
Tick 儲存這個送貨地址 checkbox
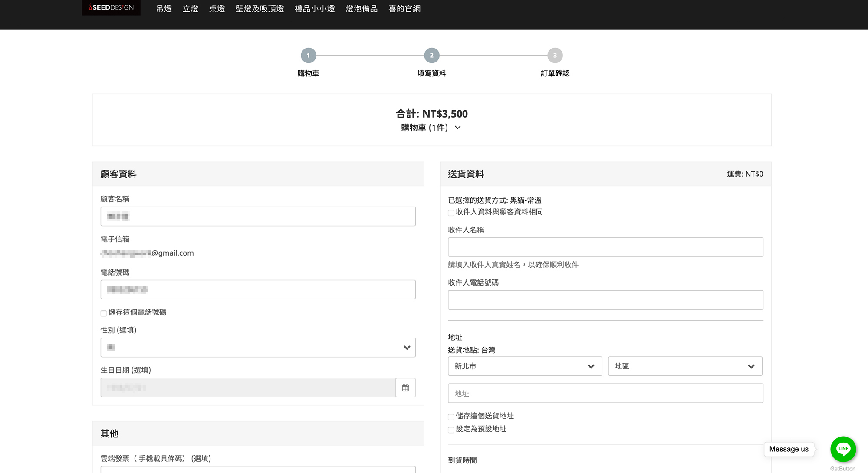click(x=451, y=417)
